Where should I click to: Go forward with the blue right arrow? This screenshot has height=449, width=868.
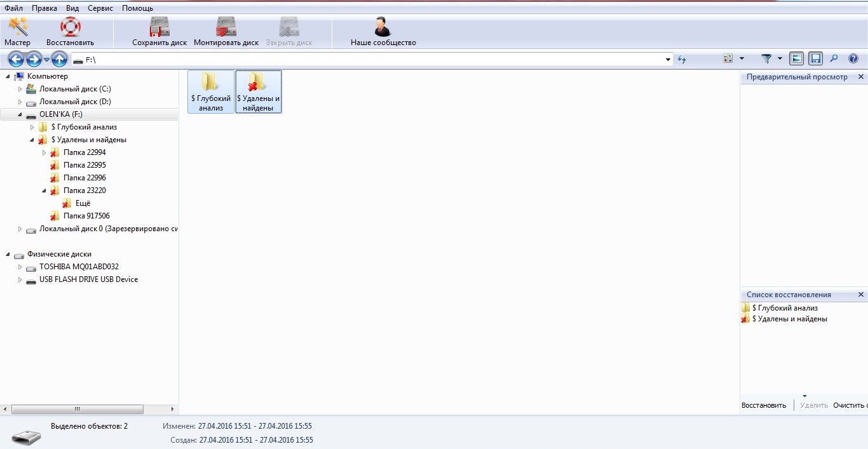click(34, 59)
